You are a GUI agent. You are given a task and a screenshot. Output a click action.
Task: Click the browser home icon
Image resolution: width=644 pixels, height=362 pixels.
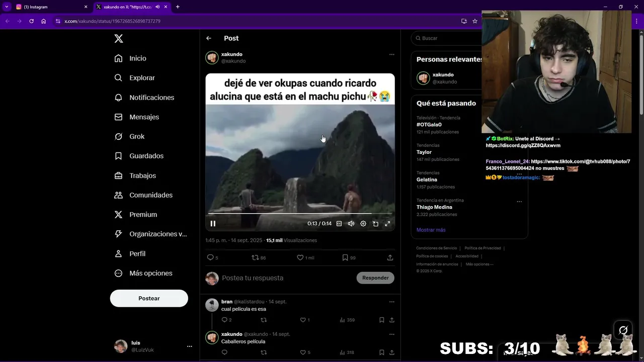[x=43, y=21]
